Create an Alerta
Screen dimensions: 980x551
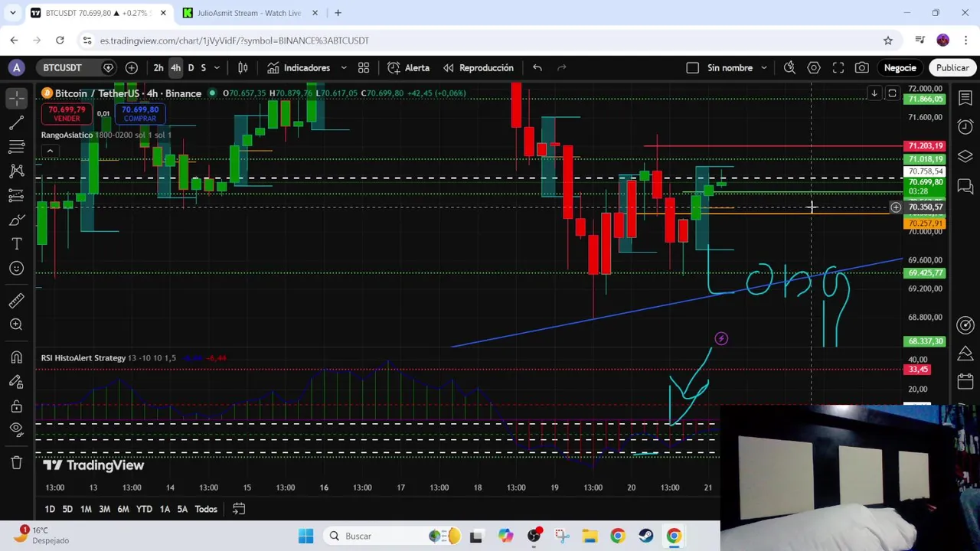coord(409,68)
